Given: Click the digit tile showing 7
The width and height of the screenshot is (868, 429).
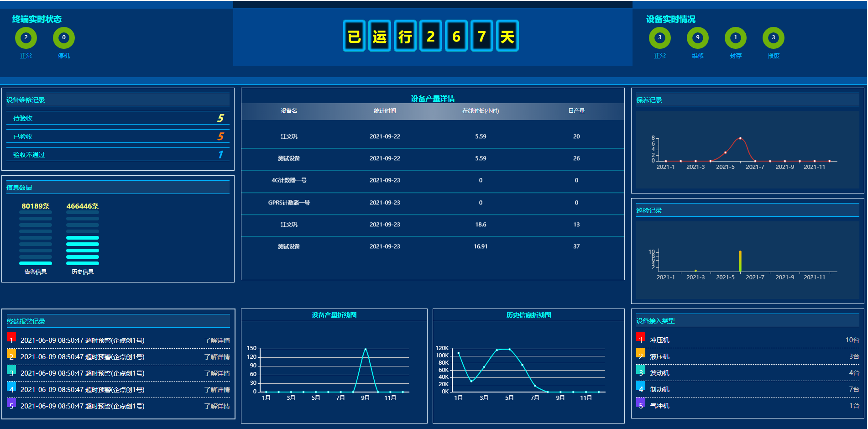Looking at the screenshot, I should pyautogui.click(x=482, y=36).
